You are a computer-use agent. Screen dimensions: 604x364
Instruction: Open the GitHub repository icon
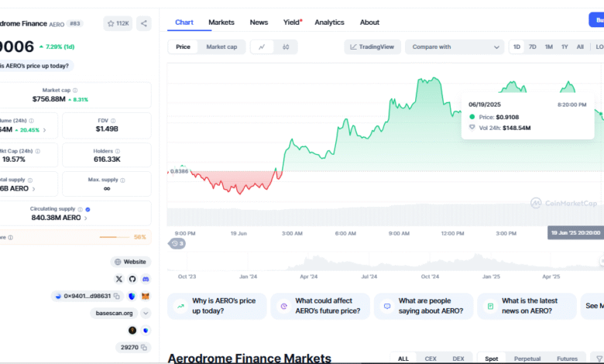(132, 279)
